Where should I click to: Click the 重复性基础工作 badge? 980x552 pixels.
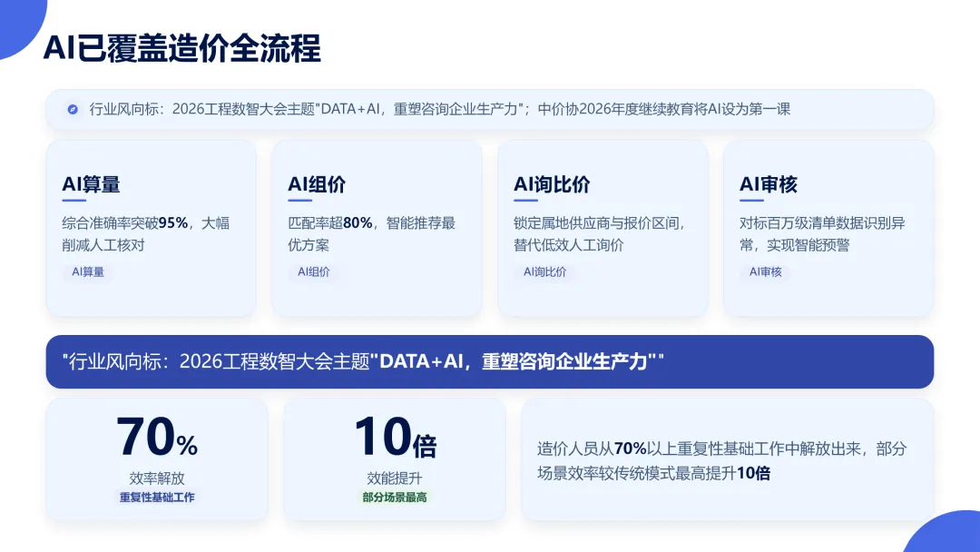157,498
